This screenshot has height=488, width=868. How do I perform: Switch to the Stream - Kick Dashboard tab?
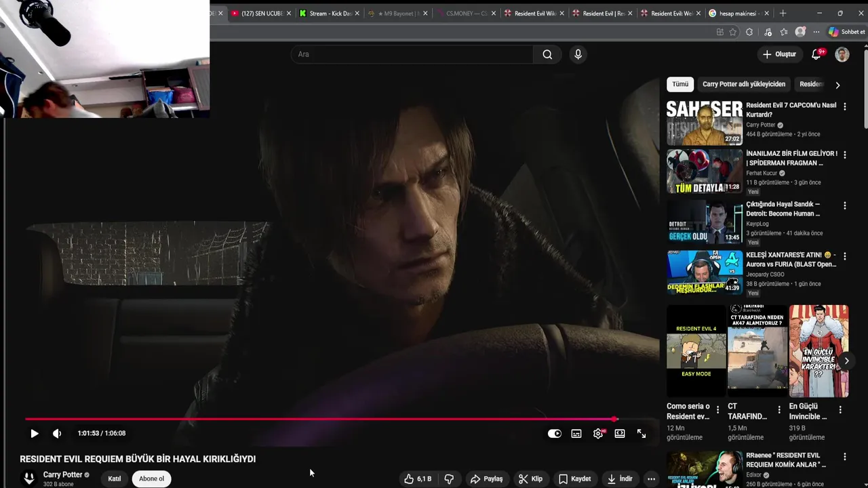point(331,14)
